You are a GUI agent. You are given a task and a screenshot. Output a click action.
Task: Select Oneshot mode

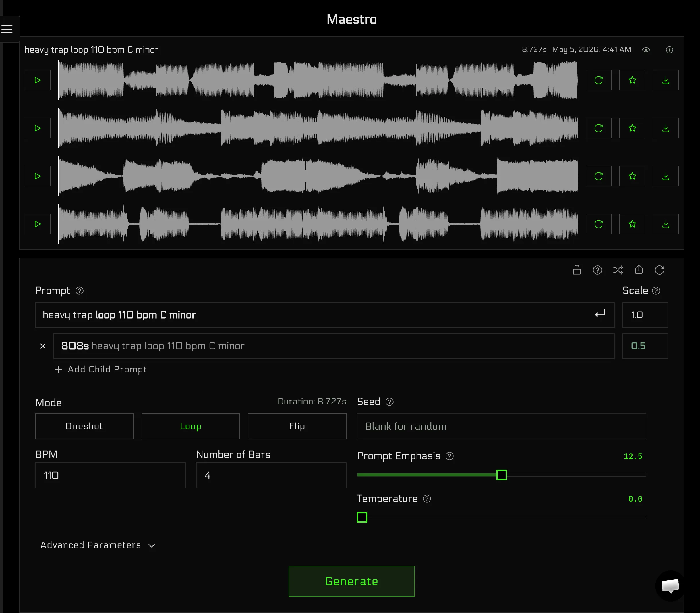tap(84, 426)
